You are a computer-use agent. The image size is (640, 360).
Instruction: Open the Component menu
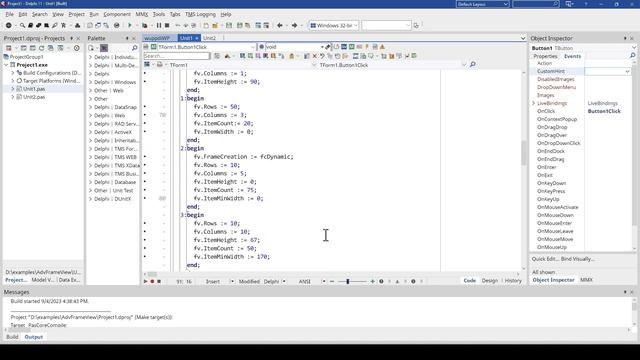point(117,14)
